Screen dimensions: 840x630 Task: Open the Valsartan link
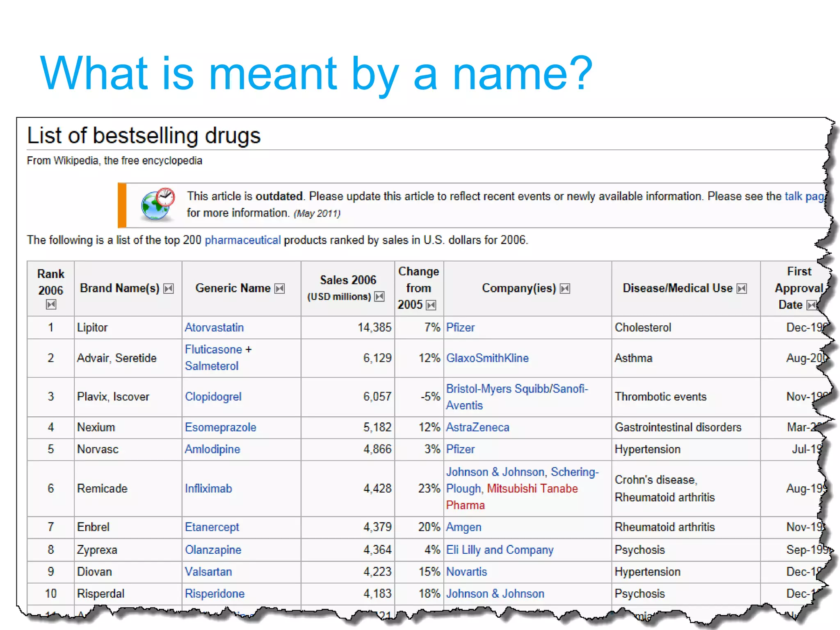point(208,572)
